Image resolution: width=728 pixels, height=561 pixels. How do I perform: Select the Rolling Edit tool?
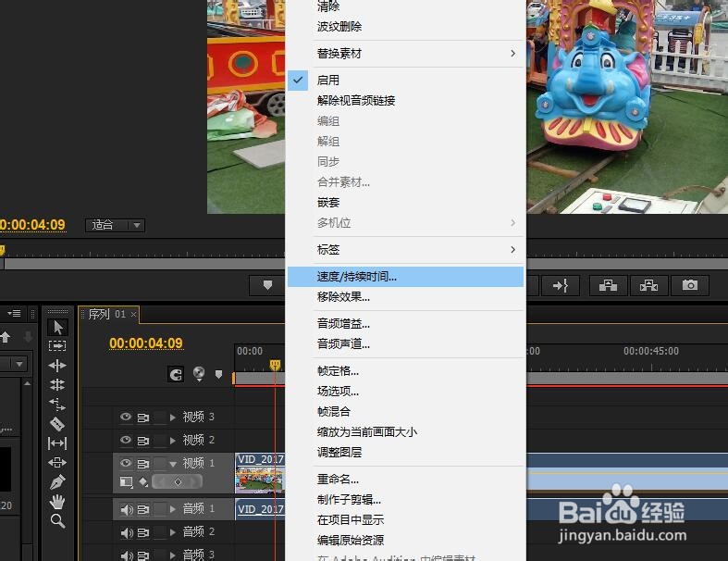point(57,385)
